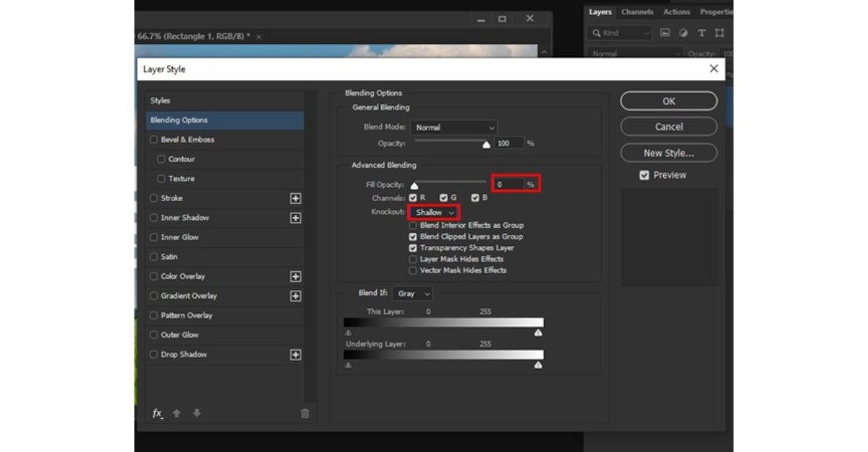Screen dimensions: 868x452
Task: Click the move effect up arrow
Action: click(x=176, y=413)
